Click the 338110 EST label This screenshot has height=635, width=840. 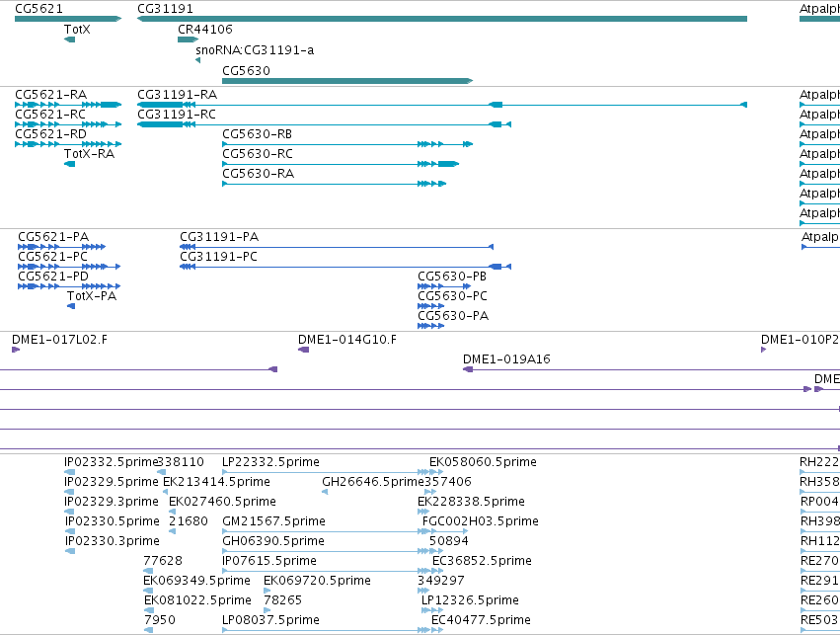[181, 462]
